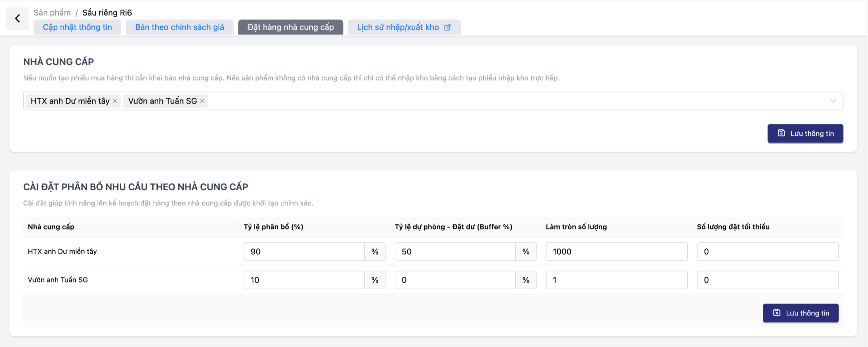Select Đặt hàng nhà cung cấp tab
Viewport: 868px width, 347px height.
coord(290,27)
